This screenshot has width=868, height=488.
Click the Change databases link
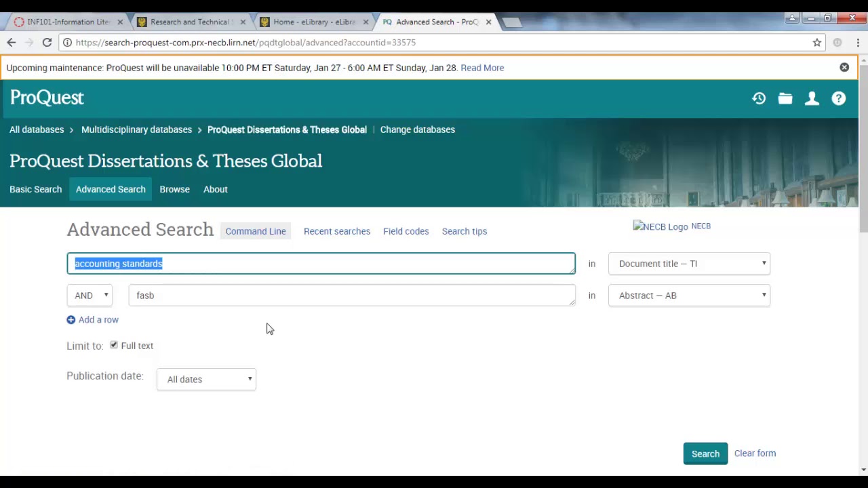[418, 129]
